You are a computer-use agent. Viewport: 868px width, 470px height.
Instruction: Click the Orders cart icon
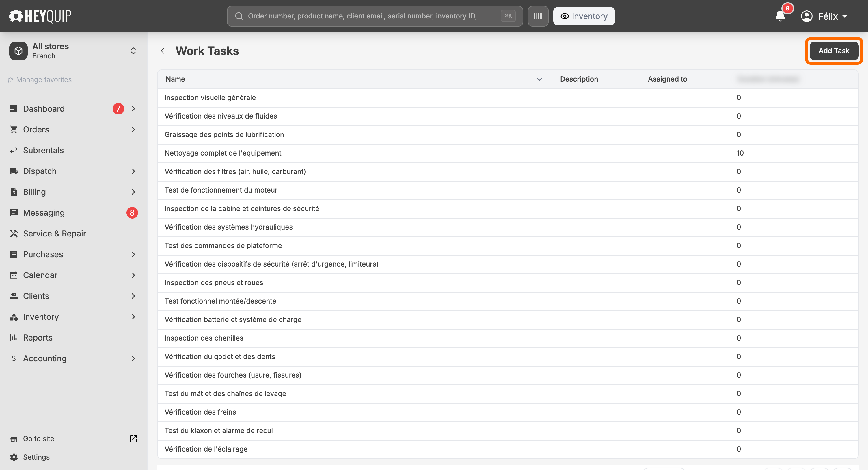tap(14, 129)
